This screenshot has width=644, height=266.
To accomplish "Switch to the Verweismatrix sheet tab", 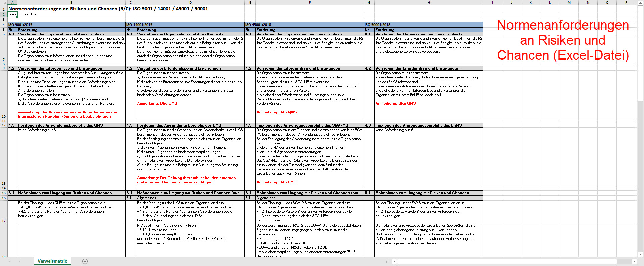I will [x=52, y=261].
